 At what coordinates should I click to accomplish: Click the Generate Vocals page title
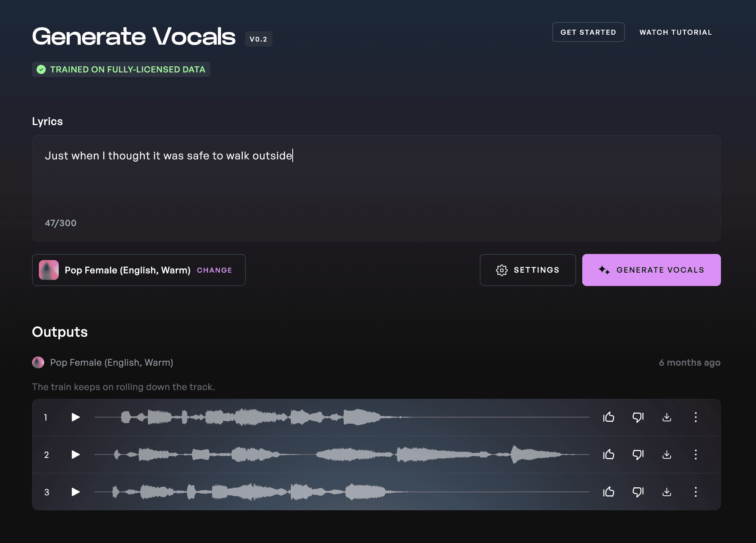pyautogui.click(x=134, y=37)
